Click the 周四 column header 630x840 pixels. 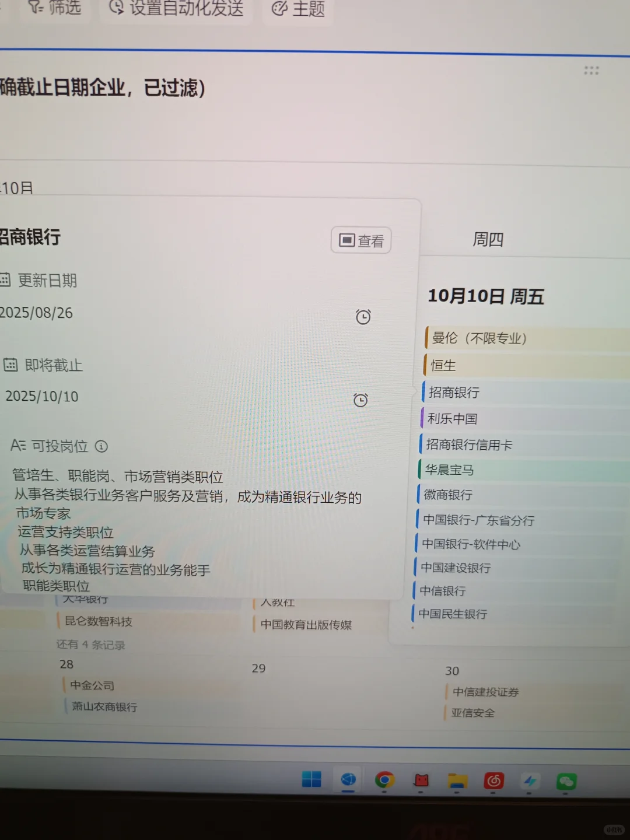[488, 239]
